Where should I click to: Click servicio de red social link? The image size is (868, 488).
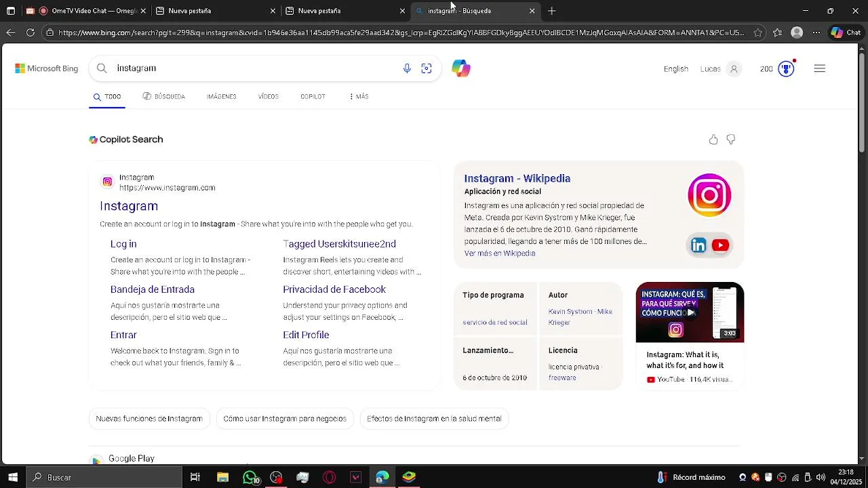pos(495,323)
